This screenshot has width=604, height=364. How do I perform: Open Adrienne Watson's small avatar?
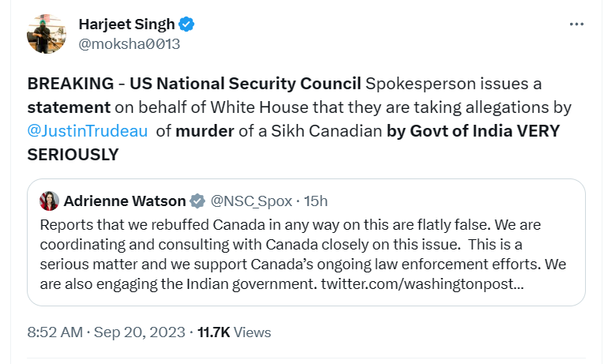(x=49, y=201)
